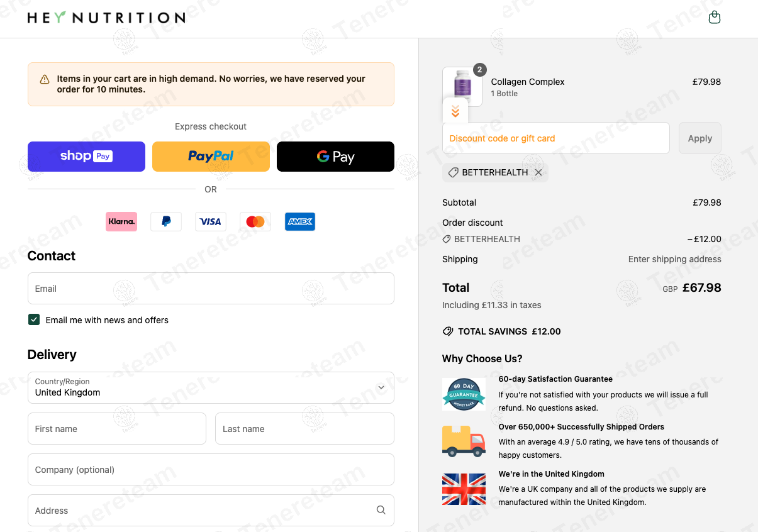Open the shopping bag cart icon
This screenshot has width=758, height=532.
coord(714,18)
